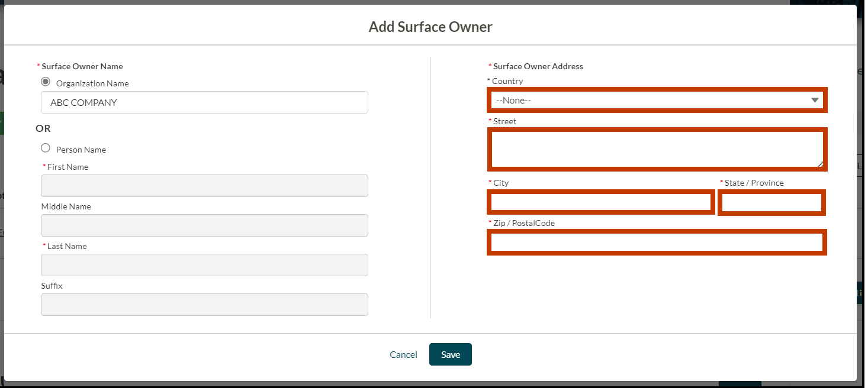Click the Zip / PostalCode input field
This screenshot has width=868, height=391.
coord(657,242)
